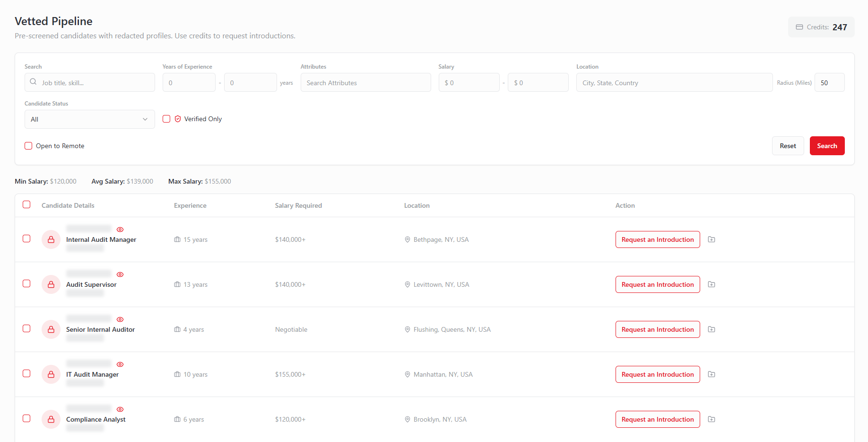Screen dimensions: 868x442
Task: Open the Candidate Status dropdown
Action: pos(89,119)
